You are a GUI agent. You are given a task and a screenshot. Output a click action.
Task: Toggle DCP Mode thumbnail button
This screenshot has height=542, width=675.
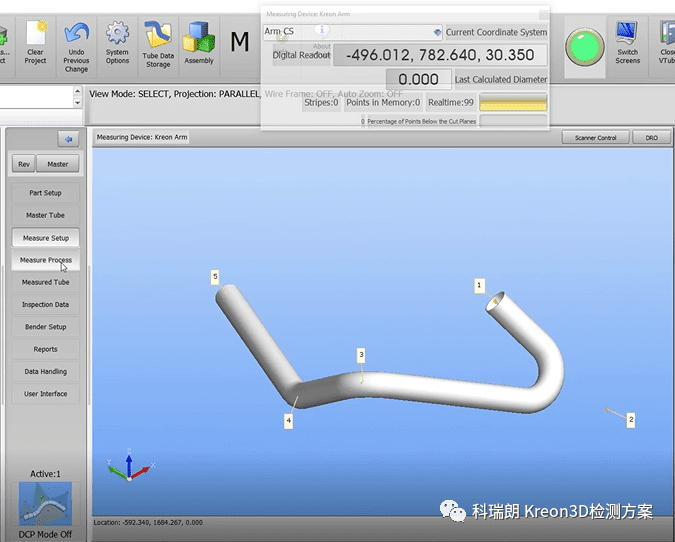(x=46, y=503)
